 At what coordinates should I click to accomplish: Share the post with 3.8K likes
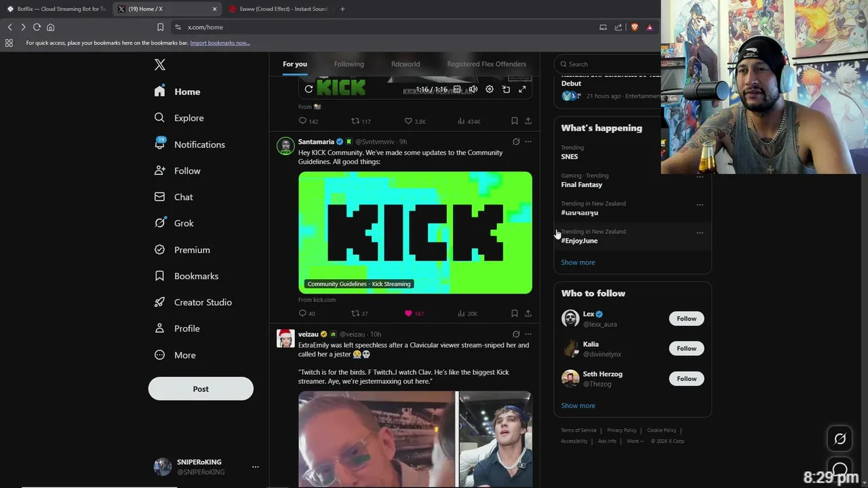(528, 121)
